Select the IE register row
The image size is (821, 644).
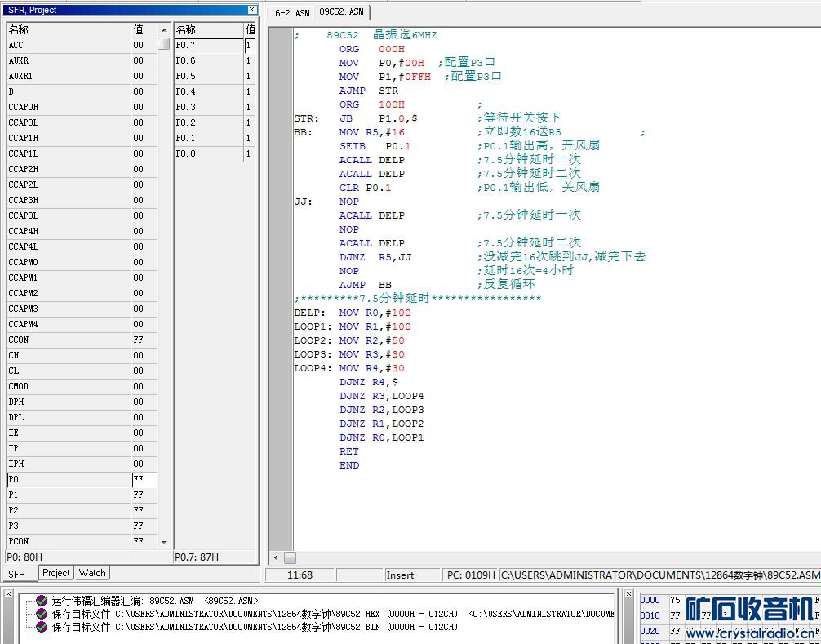coord(82,433)
